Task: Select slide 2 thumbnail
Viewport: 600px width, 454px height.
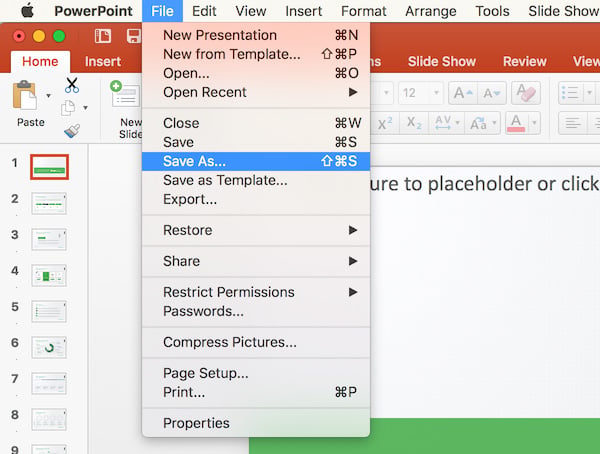Action: coord(49,203)
